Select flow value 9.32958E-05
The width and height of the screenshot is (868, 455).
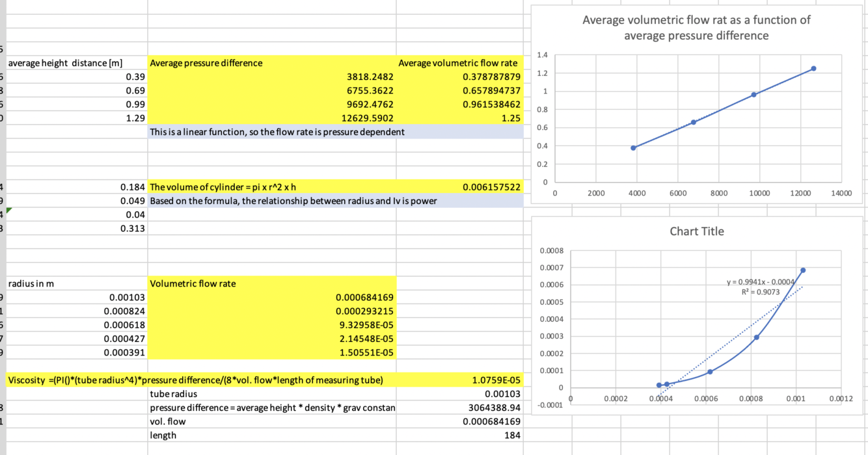point(272,325)
